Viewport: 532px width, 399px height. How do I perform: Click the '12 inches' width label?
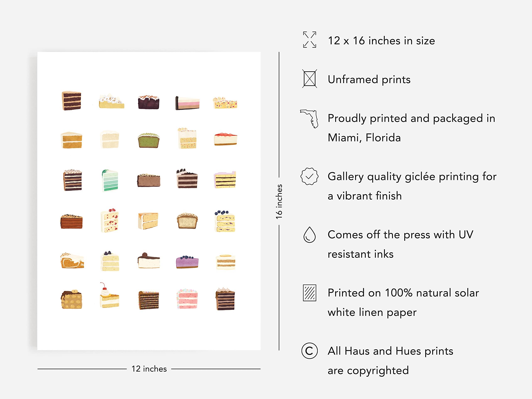click(149, 369)
